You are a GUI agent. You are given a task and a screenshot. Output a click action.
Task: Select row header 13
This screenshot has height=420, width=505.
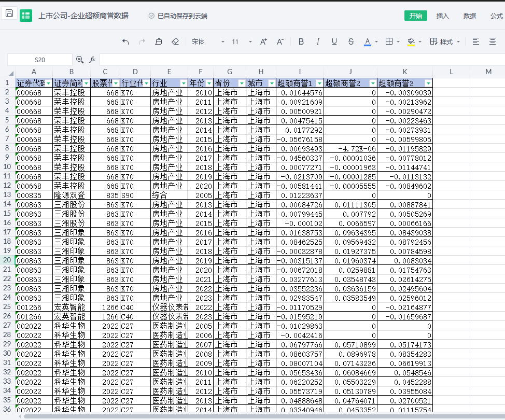7,195
